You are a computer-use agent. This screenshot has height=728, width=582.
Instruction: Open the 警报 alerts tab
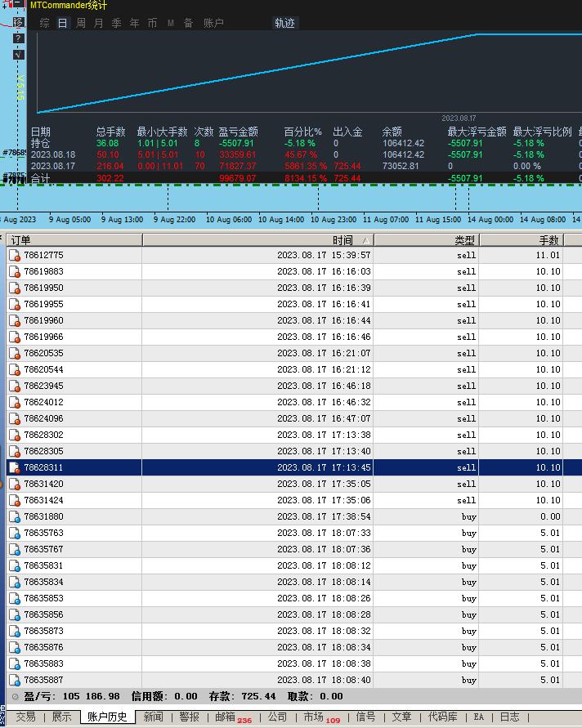point(189,717)
